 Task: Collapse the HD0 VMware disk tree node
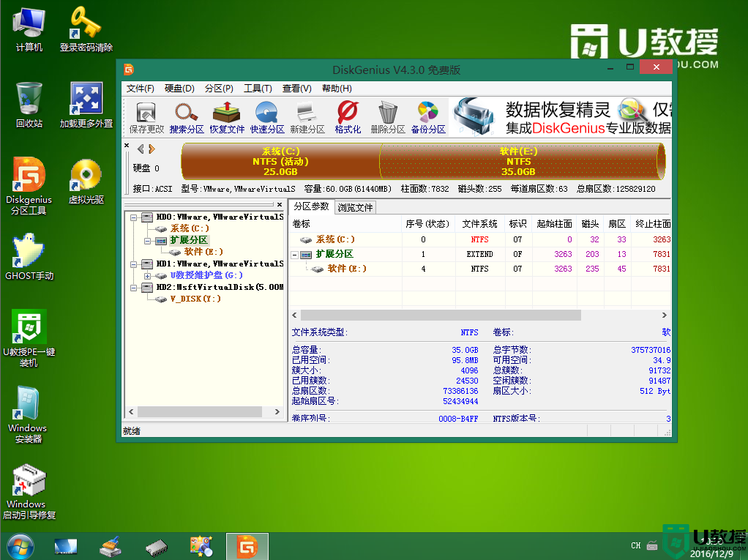point(133,217)
